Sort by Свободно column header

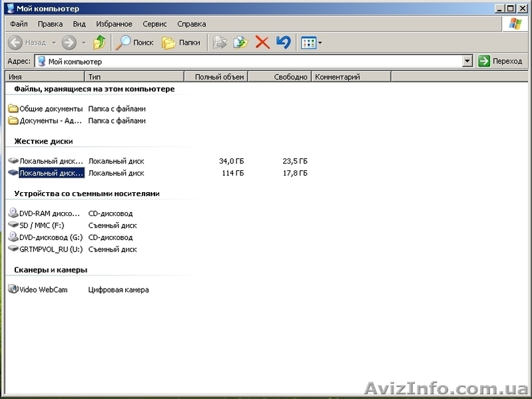click(x=280, y=77)
